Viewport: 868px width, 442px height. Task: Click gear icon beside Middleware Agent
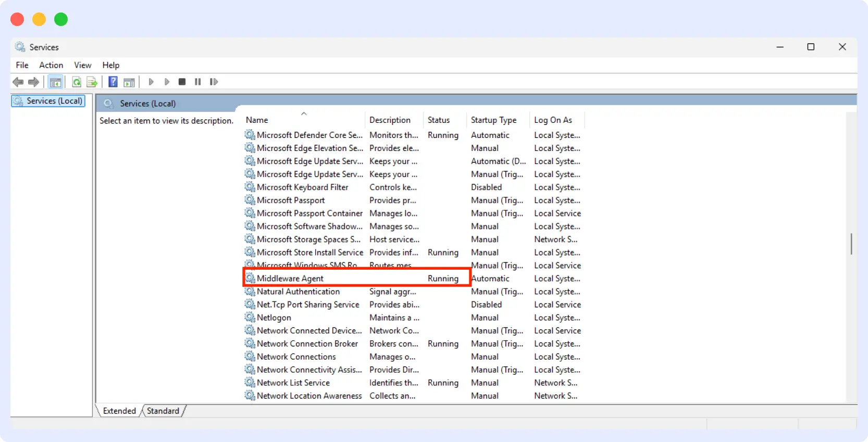pyautogui.click(x=250, y=278)
